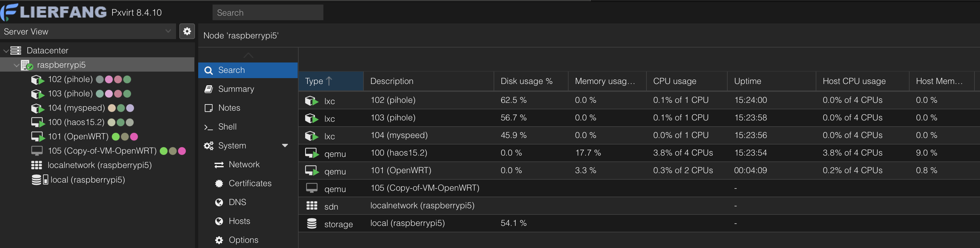980x248 pixels.
Task: Collapse the Datacenter tree node
Action: coord(6,50)
